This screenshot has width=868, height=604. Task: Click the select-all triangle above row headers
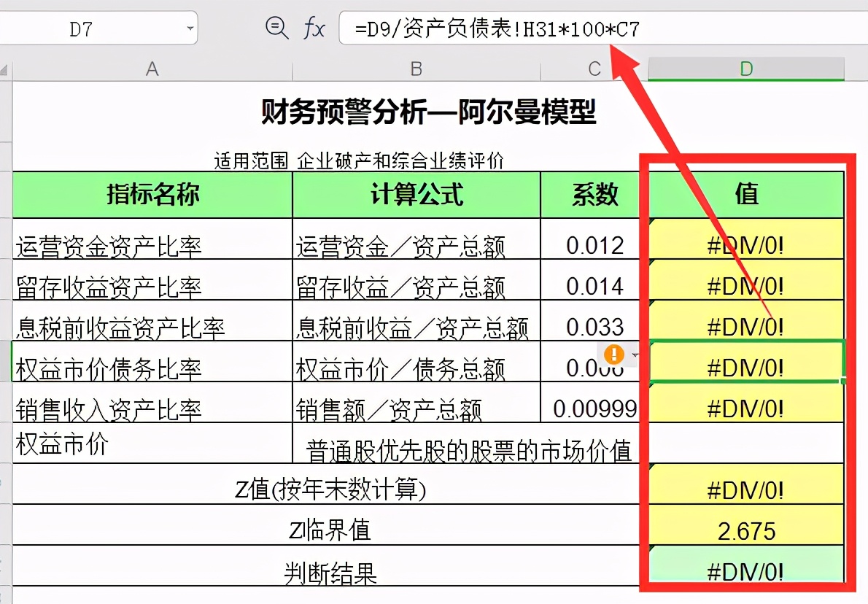(x=4, y=69)
